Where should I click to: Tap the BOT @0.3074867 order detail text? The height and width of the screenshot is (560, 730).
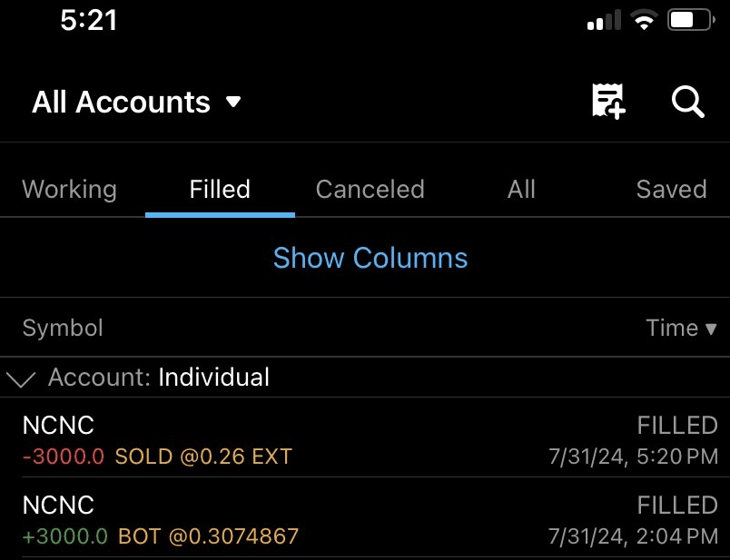(x=208, y=536)
